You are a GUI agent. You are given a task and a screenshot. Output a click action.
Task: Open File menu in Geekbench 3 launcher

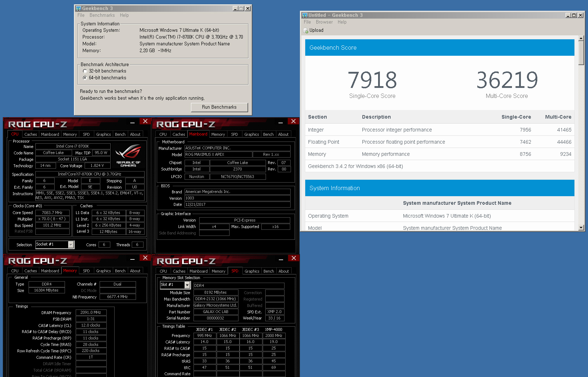tap(81, 15)
